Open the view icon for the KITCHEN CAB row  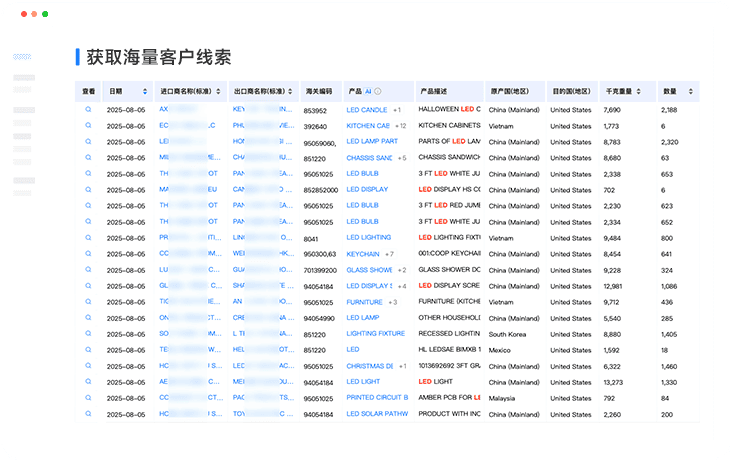(88, 125)
